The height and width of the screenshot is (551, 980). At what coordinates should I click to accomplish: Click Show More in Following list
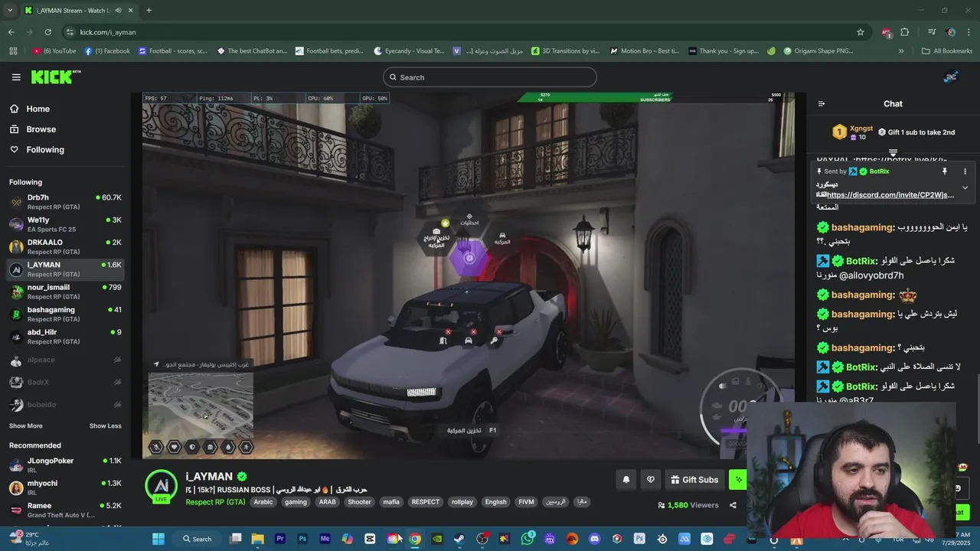click(26, 426)
